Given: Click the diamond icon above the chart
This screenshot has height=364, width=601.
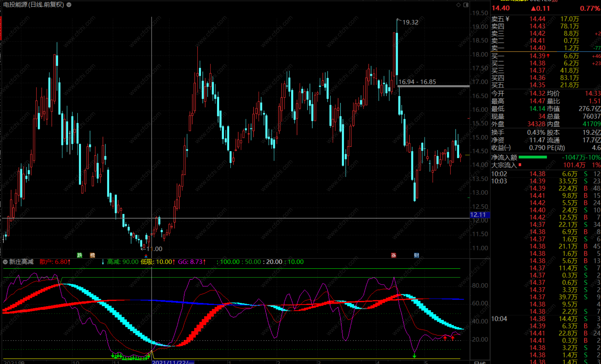Looking at the screenshot, I should tap(458, 5).
